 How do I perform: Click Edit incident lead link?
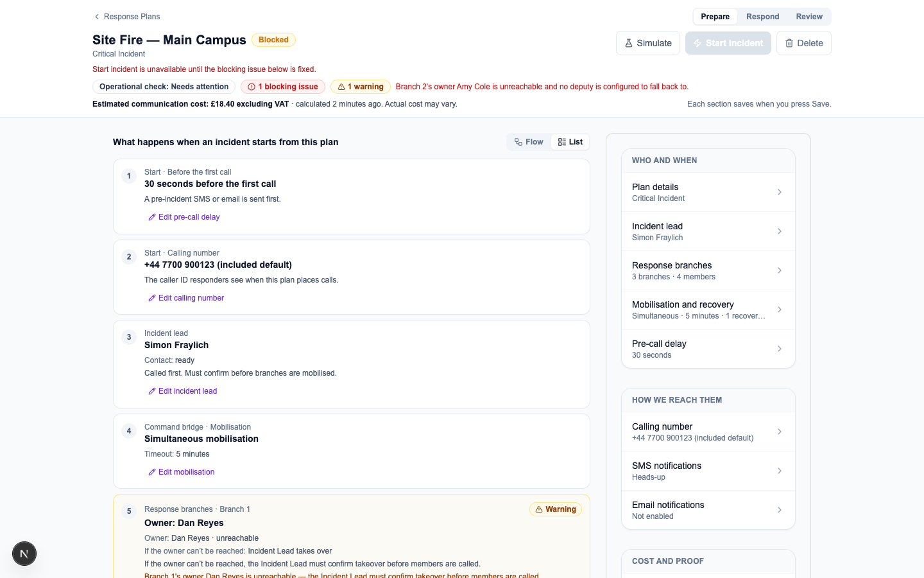(x=183, y=391)
